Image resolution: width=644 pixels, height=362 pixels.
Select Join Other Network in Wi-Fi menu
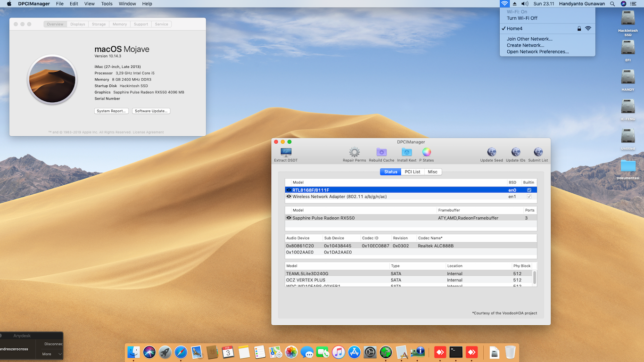tap(529, 39)
